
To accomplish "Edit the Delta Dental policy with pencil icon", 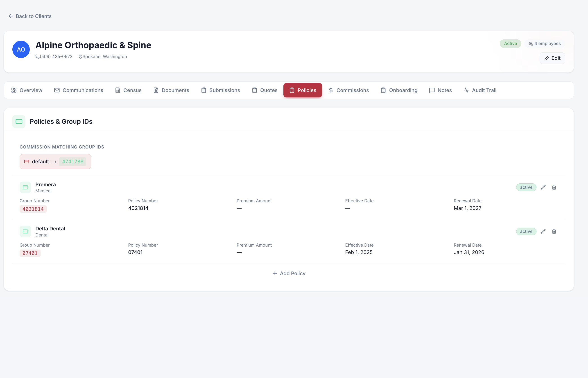I will click(x=543, y=232).
